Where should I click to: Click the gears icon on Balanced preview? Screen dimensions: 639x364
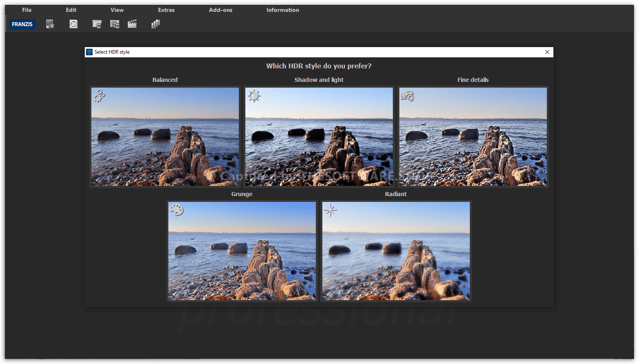(100, 96)
